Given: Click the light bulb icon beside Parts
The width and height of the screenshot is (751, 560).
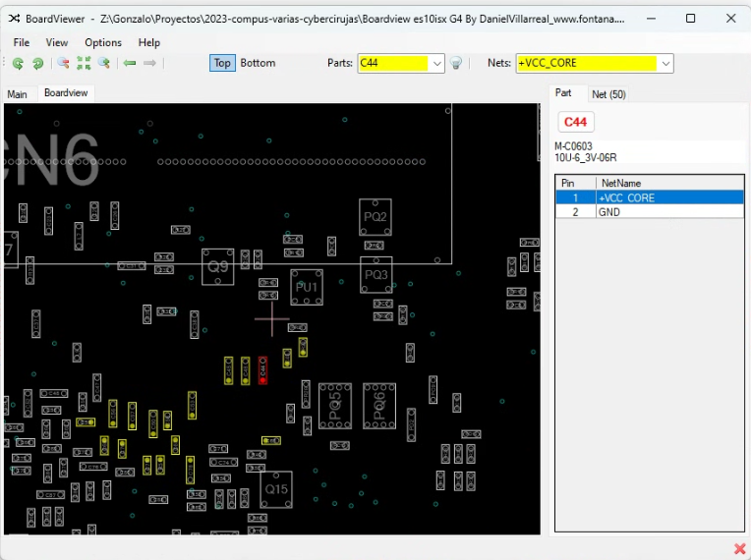Looking at the screenshot, I should [456, 63].
